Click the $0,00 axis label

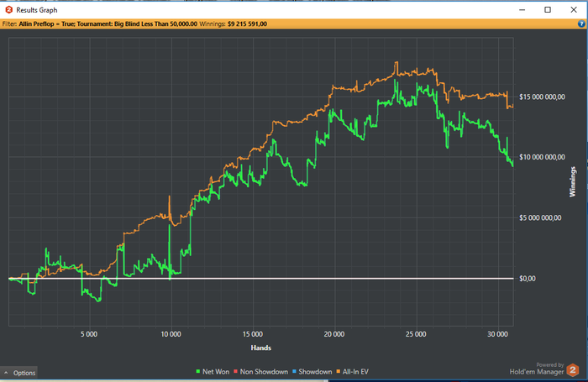click(x=528, y=279)
